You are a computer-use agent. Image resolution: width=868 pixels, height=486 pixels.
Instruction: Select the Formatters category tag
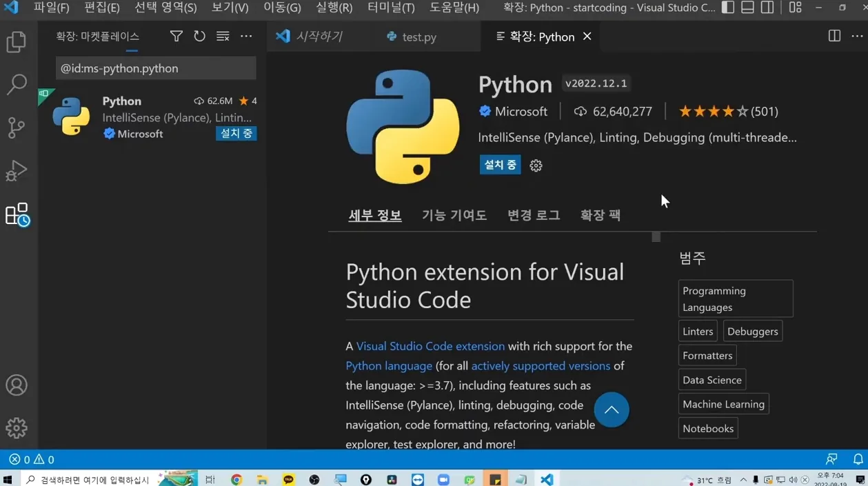pos(707,356)
